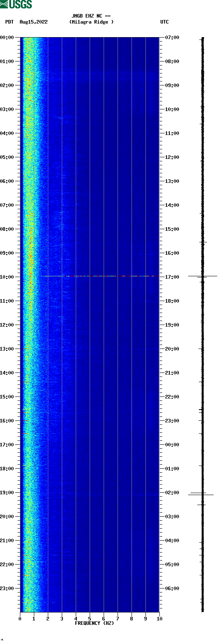220x644 pixels.
Task: Click the 23:00 PDT time label
Action: coord(7,589)
